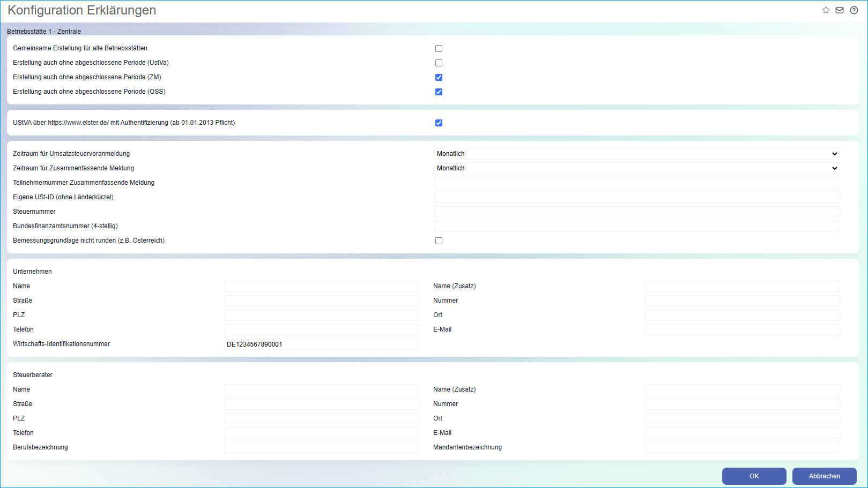This screenshot has height=488, width=868.
Task: Confirm settings with OK button
Action: tap(754, 476)
